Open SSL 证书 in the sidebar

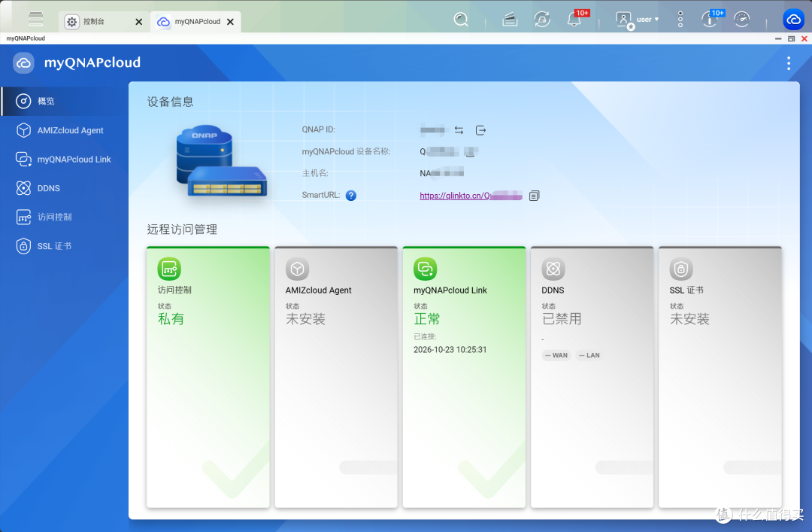coord(64,246)
